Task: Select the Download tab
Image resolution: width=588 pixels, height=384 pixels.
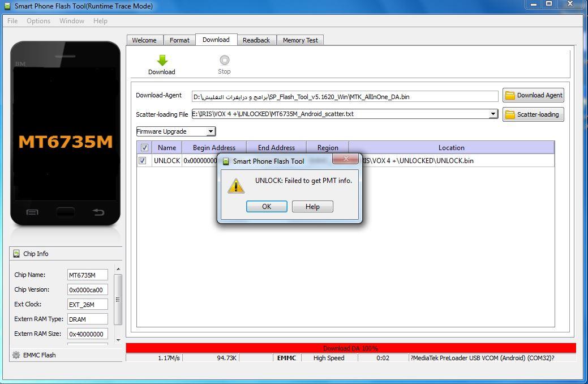Action: pos(216,40)
